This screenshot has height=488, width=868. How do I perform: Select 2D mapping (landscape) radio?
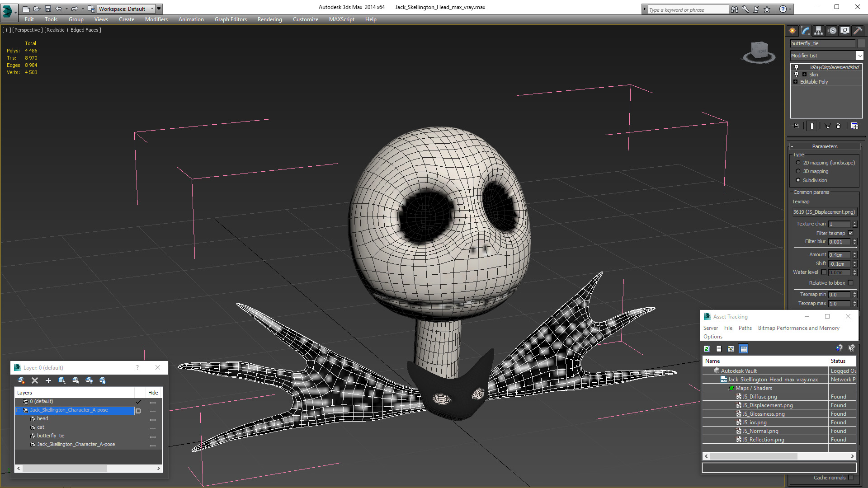coord(798,163)
